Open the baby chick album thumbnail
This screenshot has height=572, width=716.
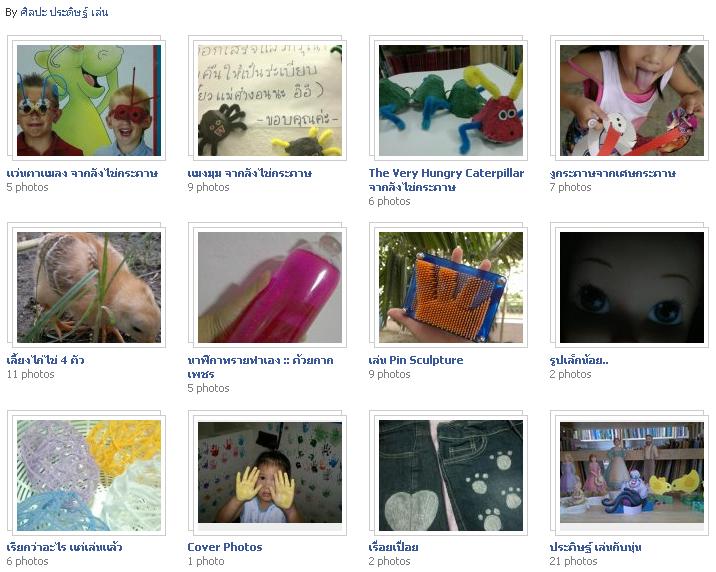click(x=89, y=287)
